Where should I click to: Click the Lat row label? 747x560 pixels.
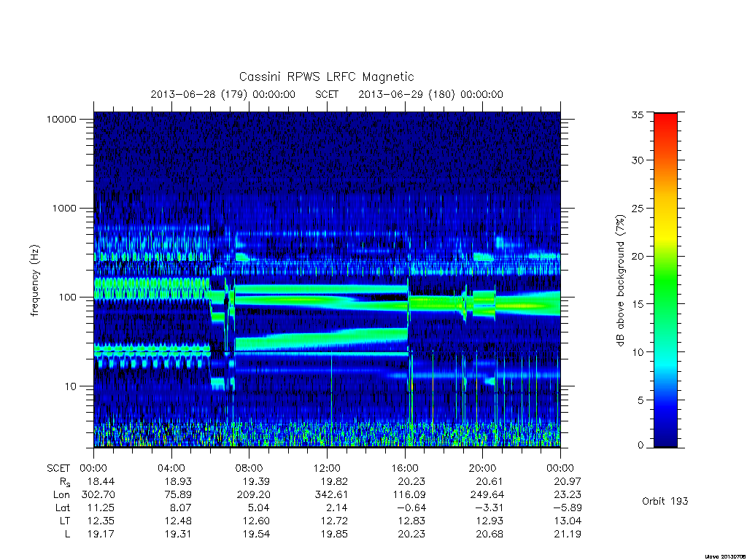coord(63,507)
